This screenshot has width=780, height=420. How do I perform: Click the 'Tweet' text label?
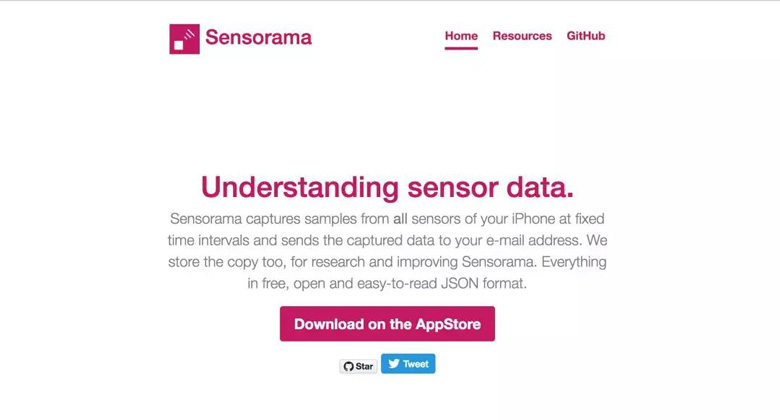coord(416,364)
